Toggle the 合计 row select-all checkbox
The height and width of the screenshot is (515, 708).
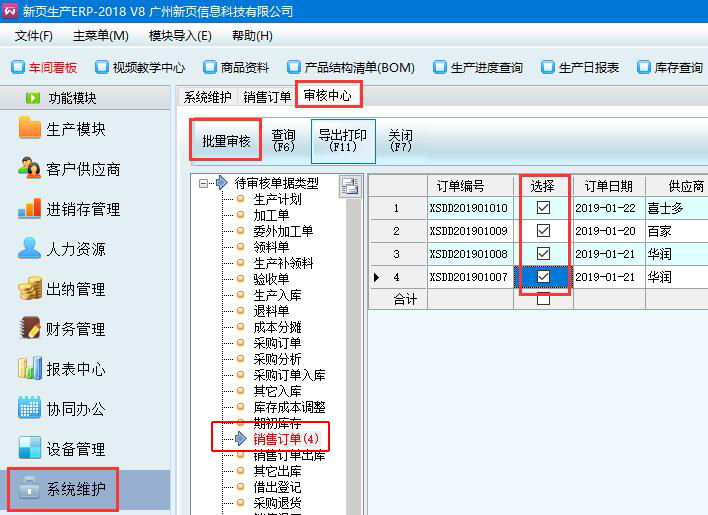(x=543, y=299)
